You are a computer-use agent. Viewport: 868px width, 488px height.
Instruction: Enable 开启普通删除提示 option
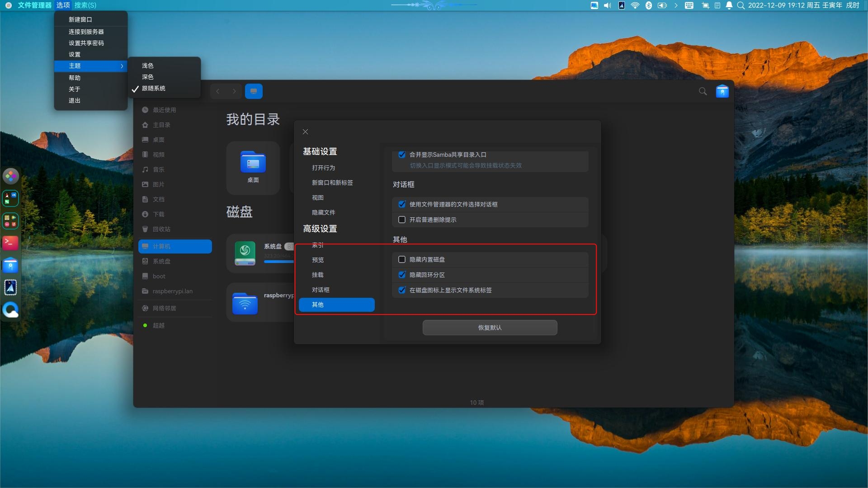pyautogui.click(x=402, y=220)
